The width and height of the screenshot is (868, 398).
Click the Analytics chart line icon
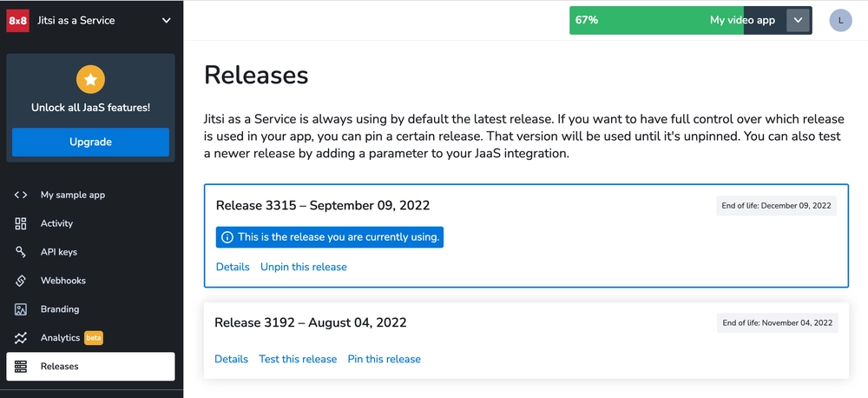pos(21,337)
